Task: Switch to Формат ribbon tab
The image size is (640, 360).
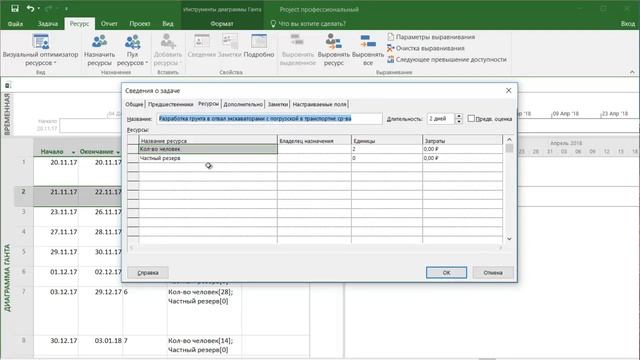Action: click(222, 24)
